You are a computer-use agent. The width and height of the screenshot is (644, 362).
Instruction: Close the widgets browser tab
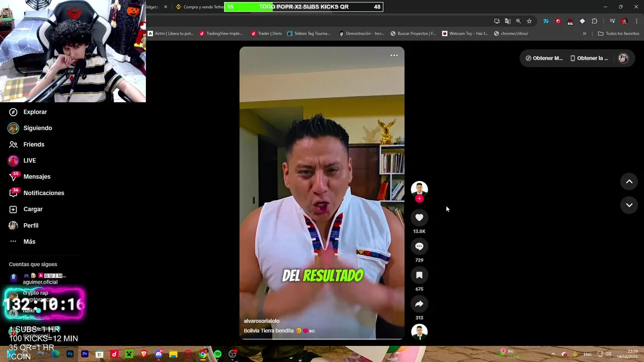coord(166,7)
